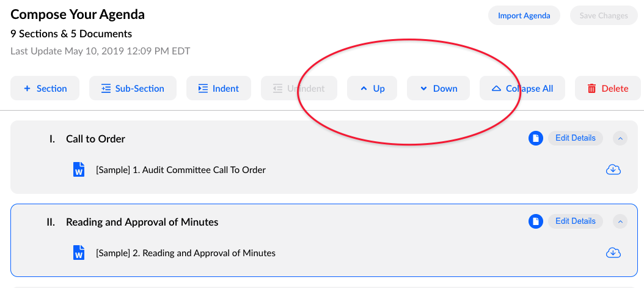
Task: Add a Sub-Section to the agenda
Action: [133, 88]
